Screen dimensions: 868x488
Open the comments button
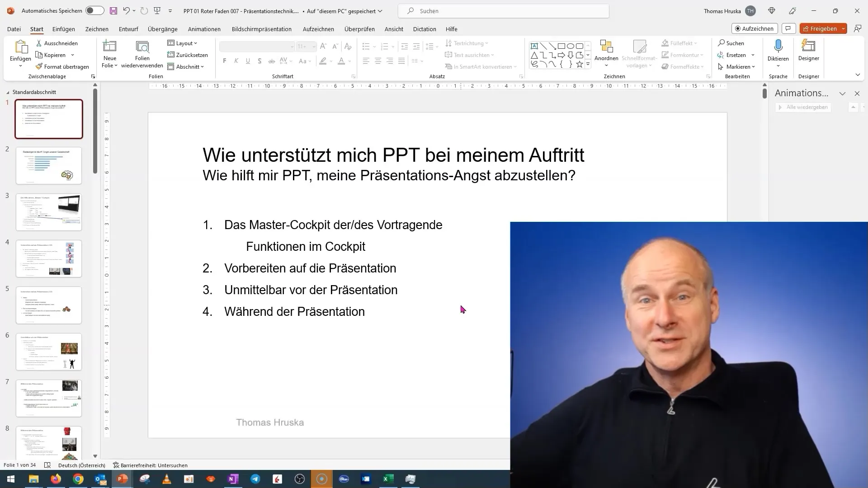coord(788,28)
